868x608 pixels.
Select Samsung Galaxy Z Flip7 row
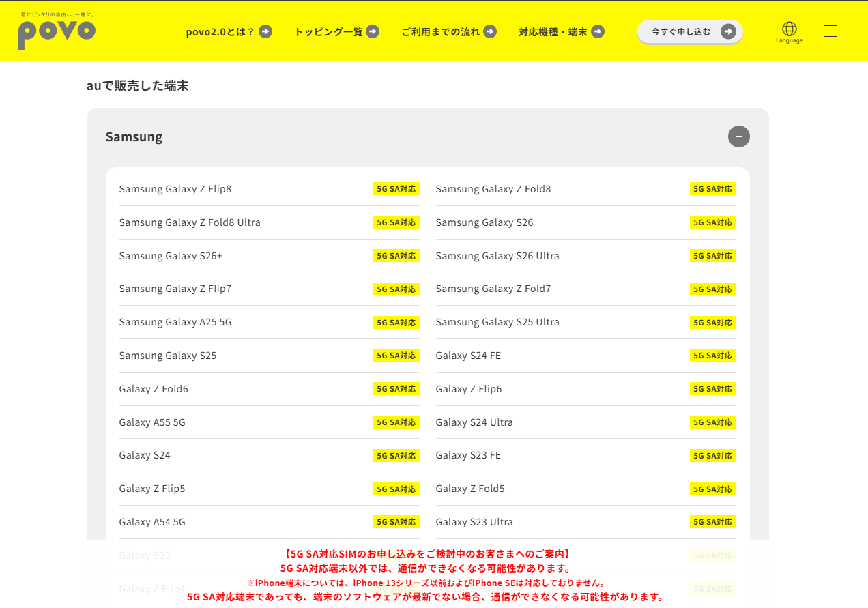[x=270, y=289]
